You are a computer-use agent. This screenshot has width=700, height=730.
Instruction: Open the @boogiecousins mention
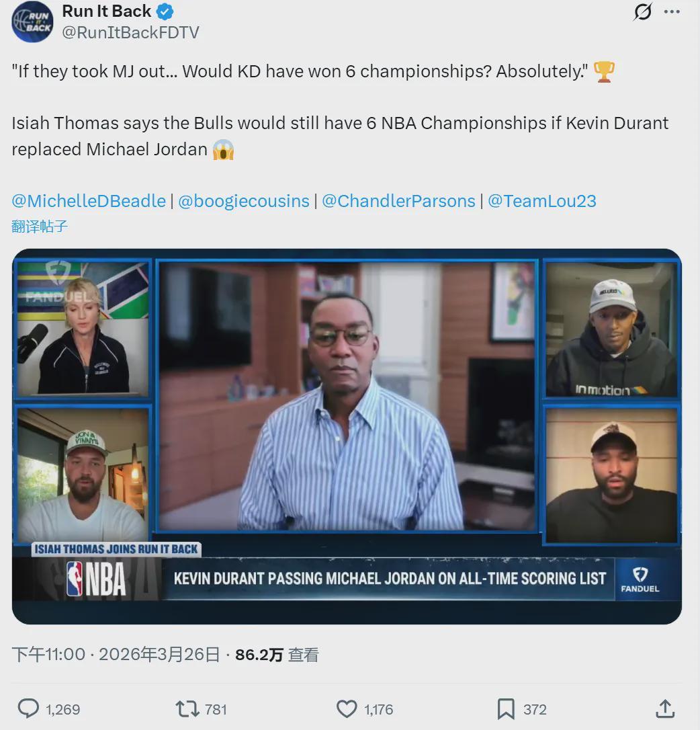click(243, 201)
